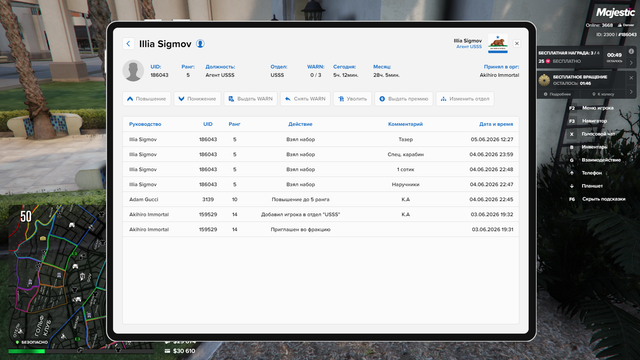Click the Руководство column header
The width and height of the screenshot is (640, 360).
tap(145, 124)
